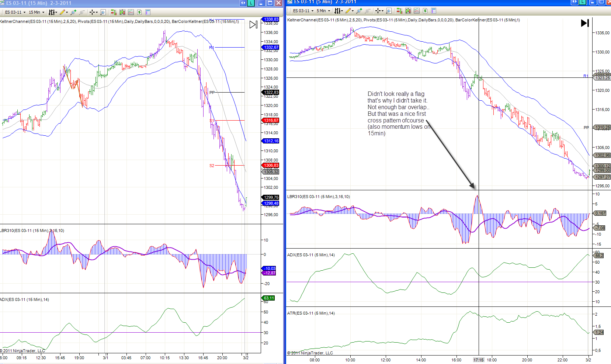611x364 pixels.
Task: Select LBR310(ES 03-11 (5 Min),3,16,10) label
Action: point(319,197)
